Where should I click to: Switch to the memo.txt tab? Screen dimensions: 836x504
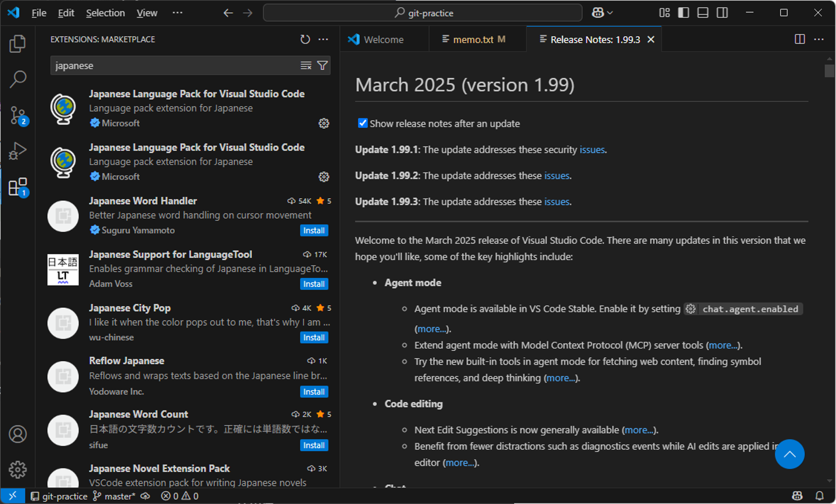click(473, 39)
